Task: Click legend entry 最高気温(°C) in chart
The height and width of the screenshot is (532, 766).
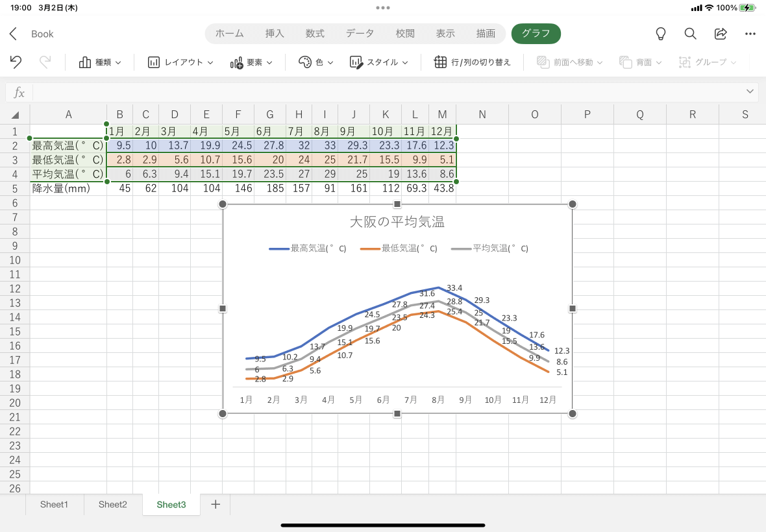Action: click(x=308, y=248)
